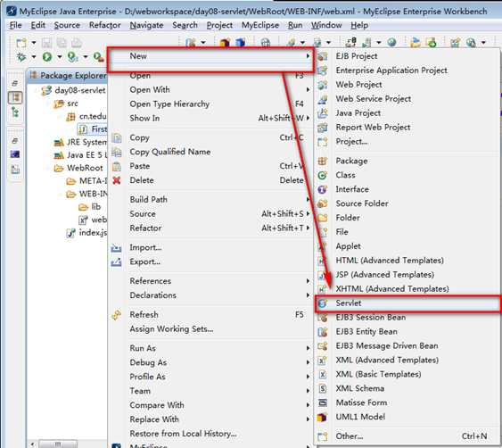The image size is (502, 448).
Task: Choose Assign Working Sets...
Action: click(x=210, y=329)
